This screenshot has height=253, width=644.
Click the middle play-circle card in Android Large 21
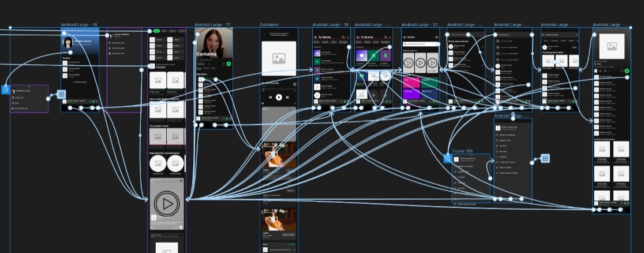420,63
